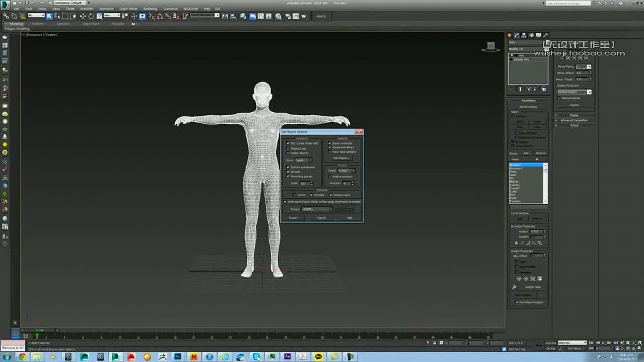
Task: Select the chest bone in list
Action: click(513, 172)
